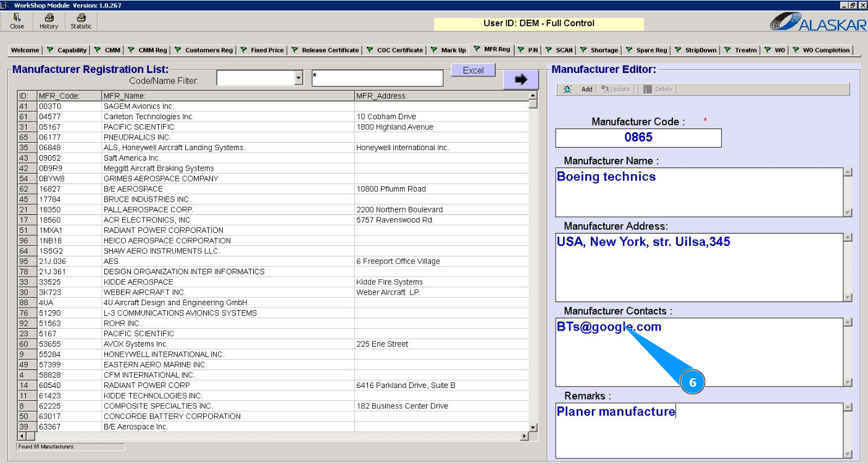
Task: Open the Release Certificate tab
Action: point(325,50)
